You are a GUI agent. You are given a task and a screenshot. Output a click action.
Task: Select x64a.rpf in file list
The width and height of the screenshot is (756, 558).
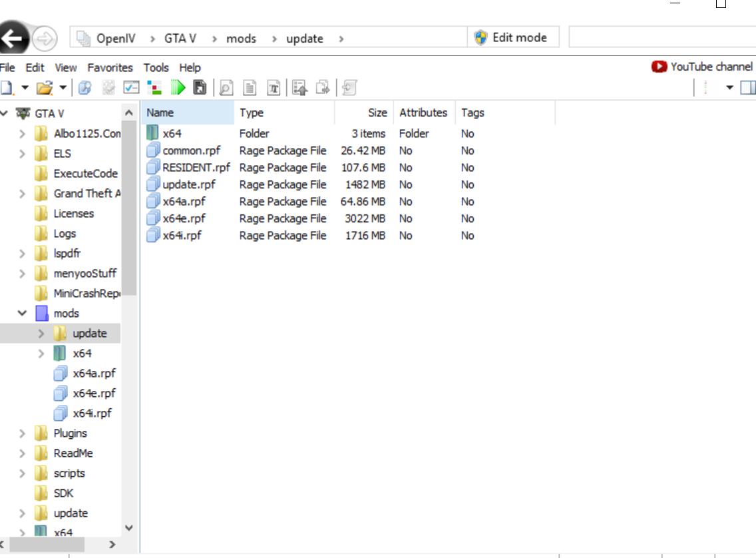(x=184, y=201)
